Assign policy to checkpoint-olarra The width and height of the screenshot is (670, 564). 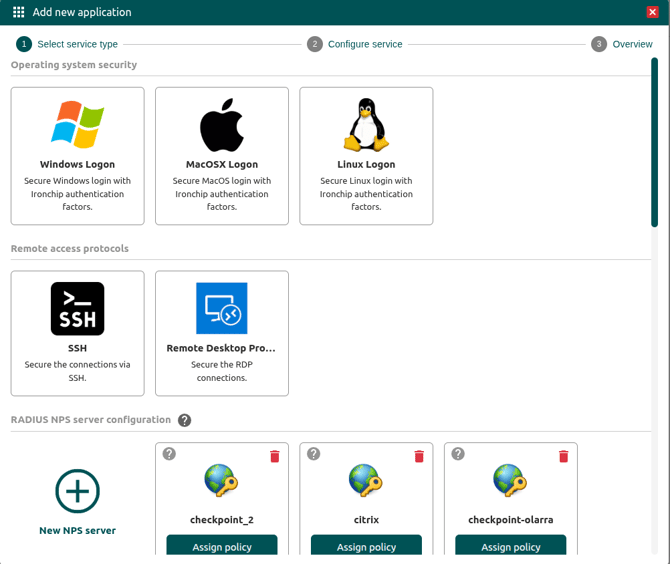[511, 546]
